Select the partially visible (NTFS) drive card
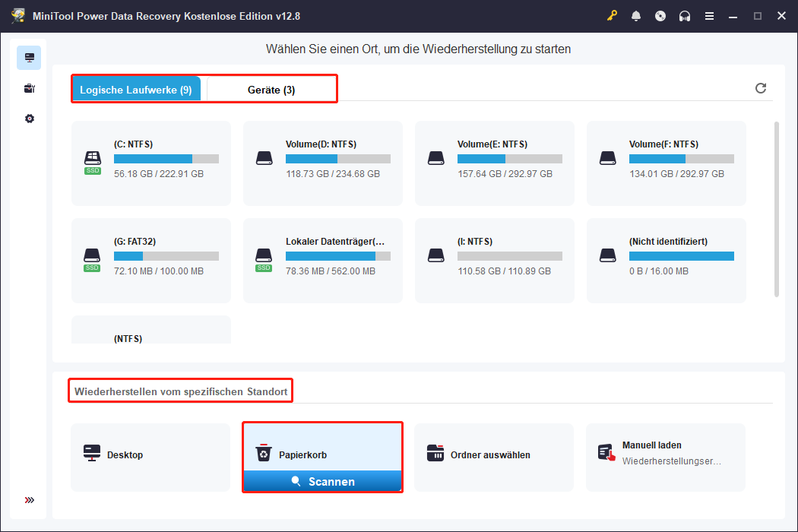The width and height of the screenshot is (798, 532). 151,329
